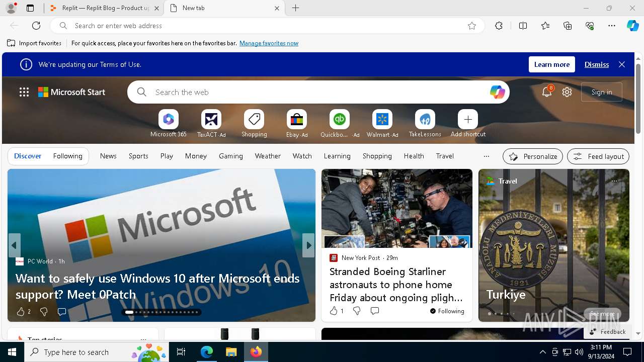Open the Walmart shortcut tile
Image resolution: width=644 pixels, height=362 pixels.
pyautogui.click(x=382, y=120)
